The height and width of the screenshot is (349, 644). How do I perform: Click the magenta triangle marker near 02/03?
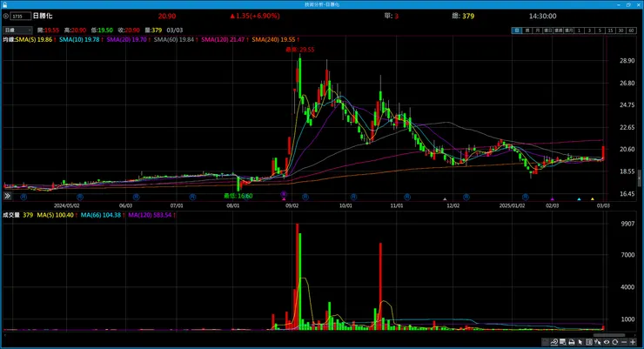(x=552, y=199)
